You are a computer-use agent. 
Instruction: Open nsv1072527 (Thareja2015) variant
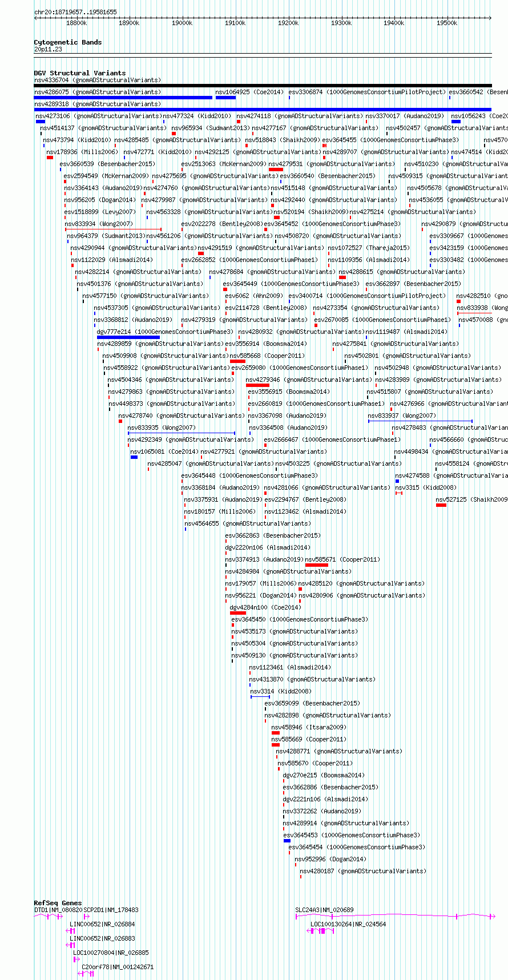[x=369, y=248]
